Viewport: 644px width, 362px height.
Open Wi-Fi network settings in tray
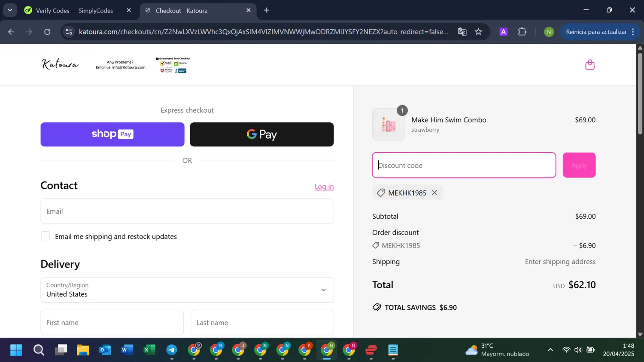(566, 350)
